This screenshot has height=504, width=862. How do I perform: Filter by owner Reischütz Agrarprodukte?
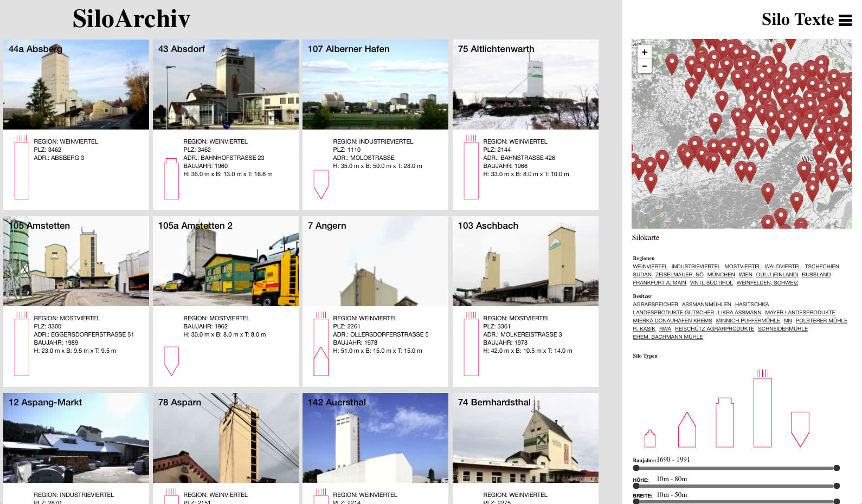pyautogui.click(x=715, y=329)
